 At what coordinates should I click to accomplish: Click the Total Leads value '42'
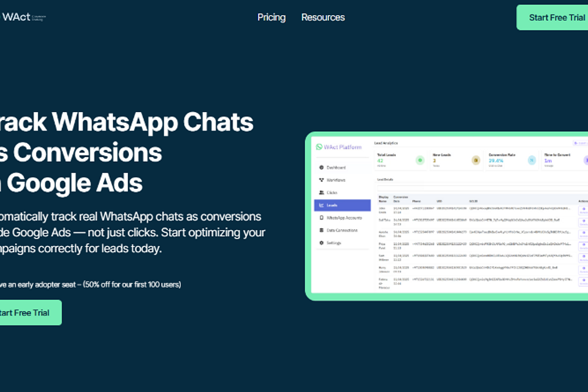[x=380, y=161]
